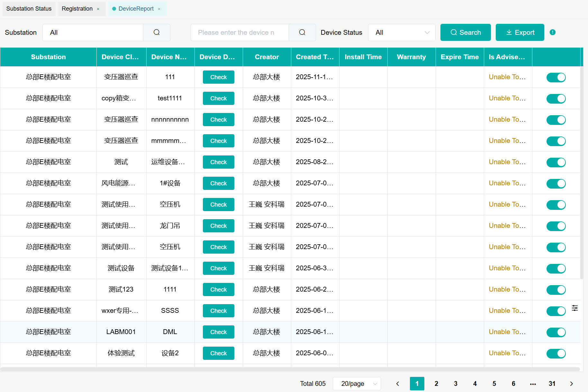The height and width of the screenshot is (392, 588).
Task: Close the Registration tab
Action: [98, 9]
